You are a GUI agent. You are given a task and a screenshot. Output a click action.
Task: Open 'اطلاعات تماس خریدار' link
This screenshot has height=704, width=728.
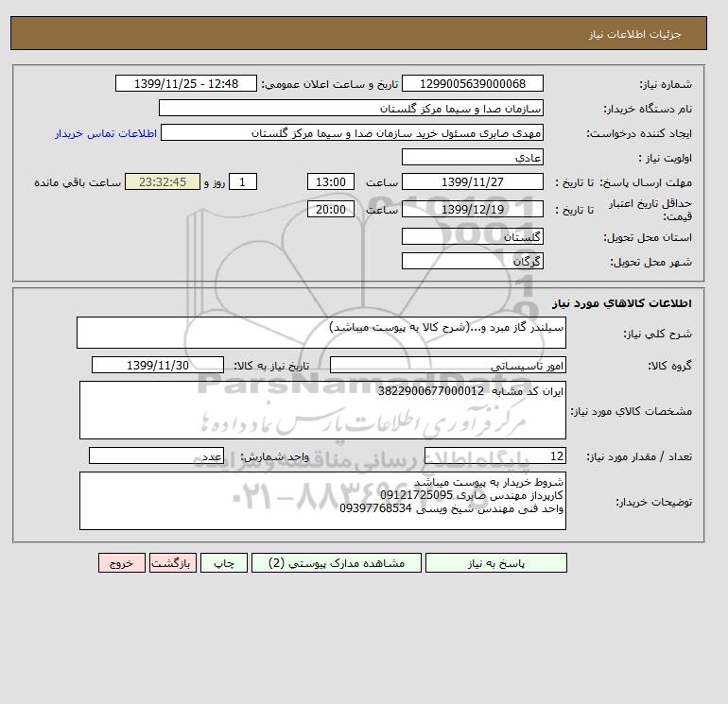tap(106, 133)
